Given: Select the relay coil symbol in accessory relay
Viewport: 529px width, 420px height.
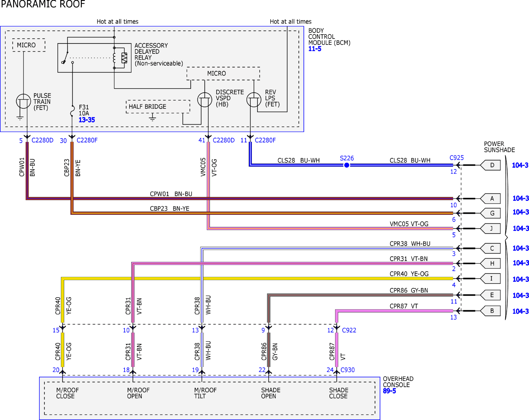Looking at the screenshot, I should (x=114, y=58).
